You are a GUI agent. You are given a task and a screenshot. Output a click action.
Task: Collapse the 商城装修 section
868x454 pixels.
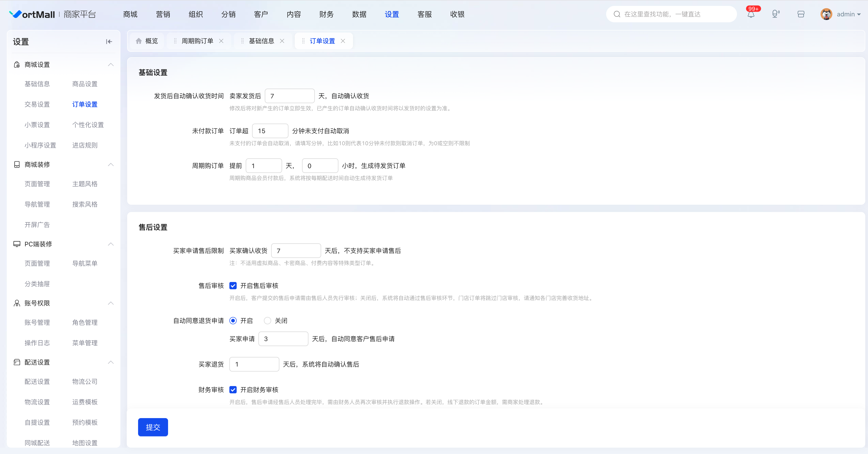coord(111,165)
